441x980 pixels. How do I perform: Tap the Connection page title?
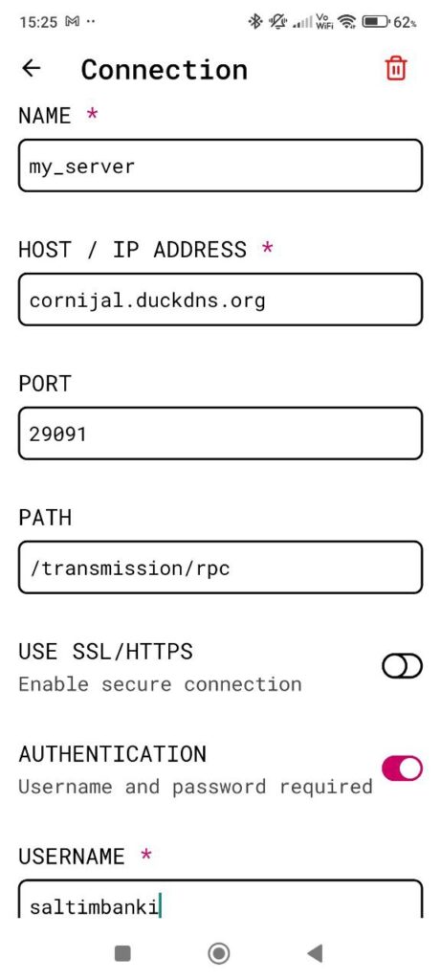[165, 69]
